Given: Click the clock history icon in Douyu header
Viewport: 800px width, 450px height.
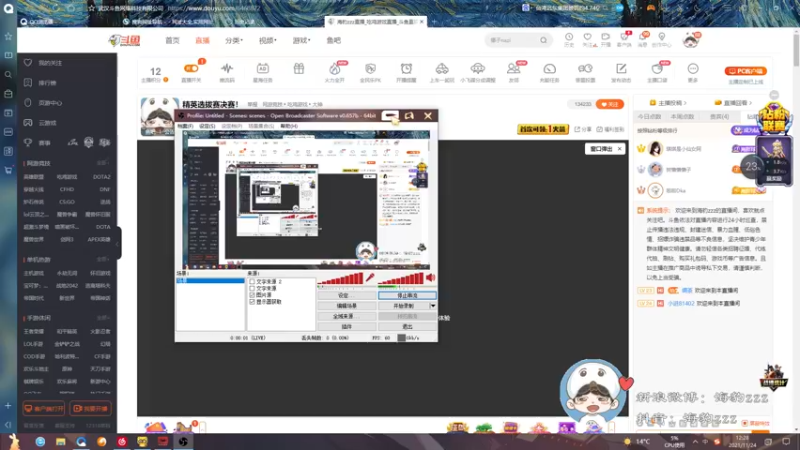Looking at the screenshot, I should pos(569,37).
